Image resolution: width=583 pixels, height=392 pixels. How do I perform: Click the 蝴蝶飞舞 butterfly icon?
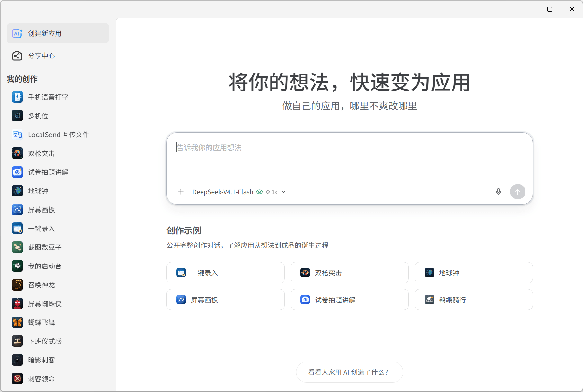17,322
